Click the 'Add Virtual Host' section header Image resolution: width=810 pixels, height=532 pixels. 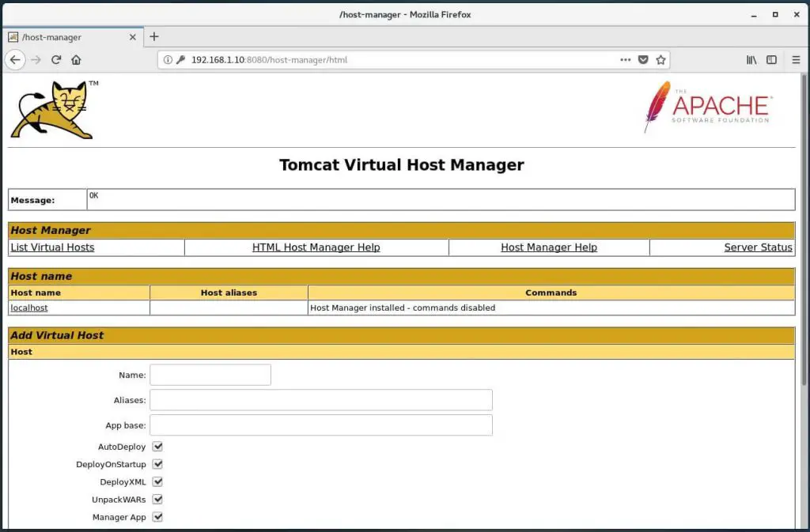[401, 335]
